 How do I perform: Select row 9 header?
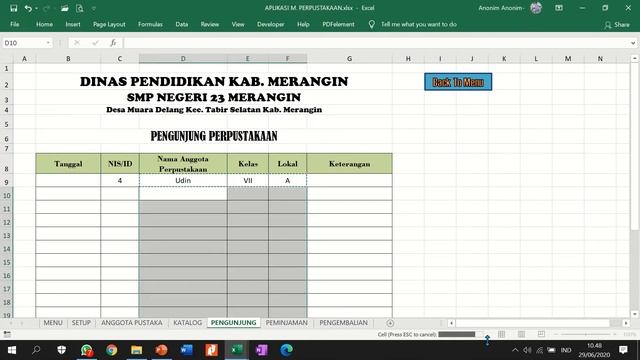pos(7,182)
